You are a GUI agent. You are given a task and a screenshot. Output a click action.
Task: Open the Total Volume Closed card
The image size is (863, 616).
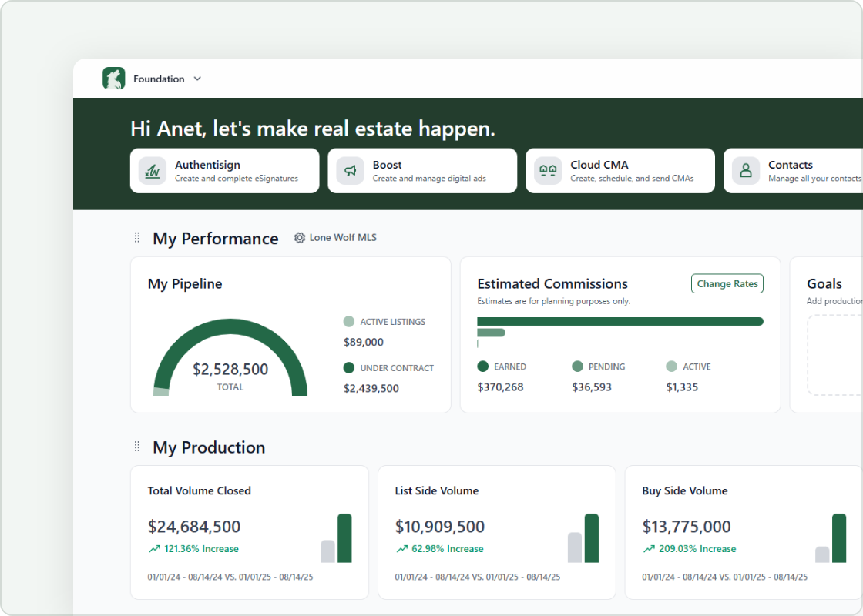(x=250, y=532)
